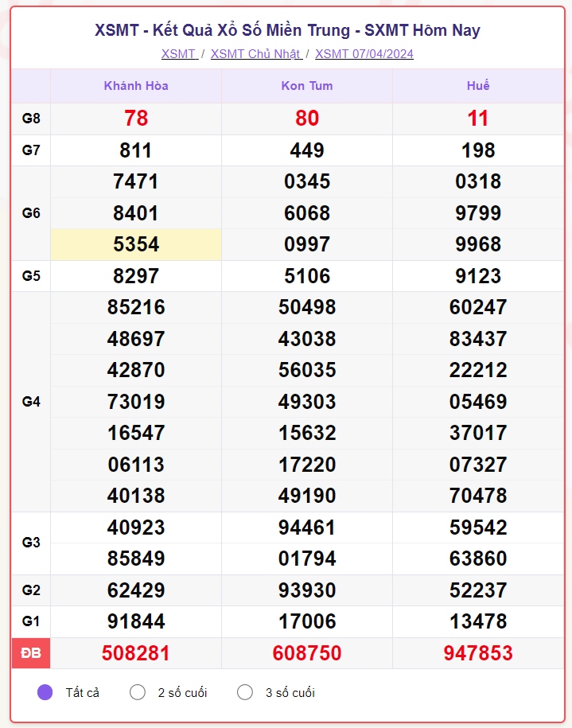The height and width of the screenshot is (728, 572).
Task: Click G4 number 85216
Action: (136, 307)
